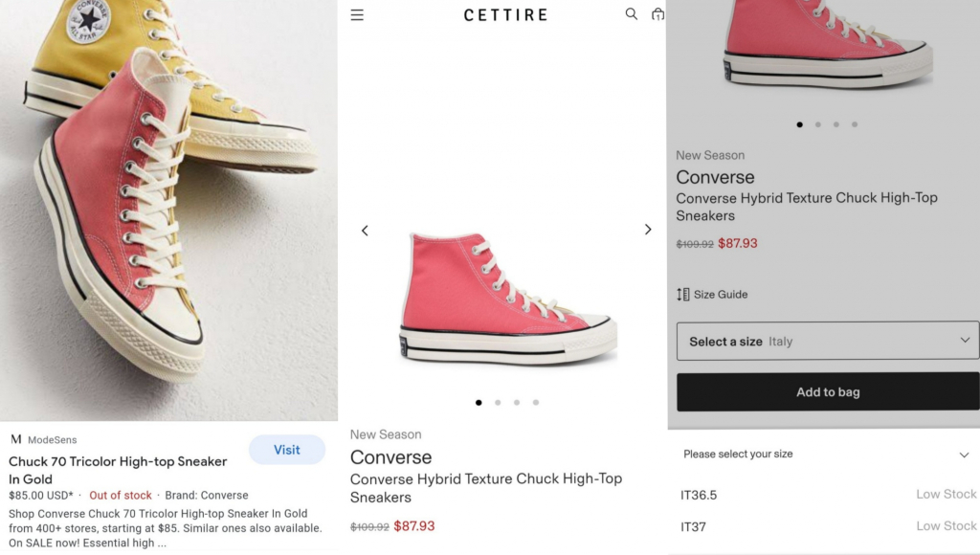Go to next product image arrow

pyautogui.click(x=648, y=230)
